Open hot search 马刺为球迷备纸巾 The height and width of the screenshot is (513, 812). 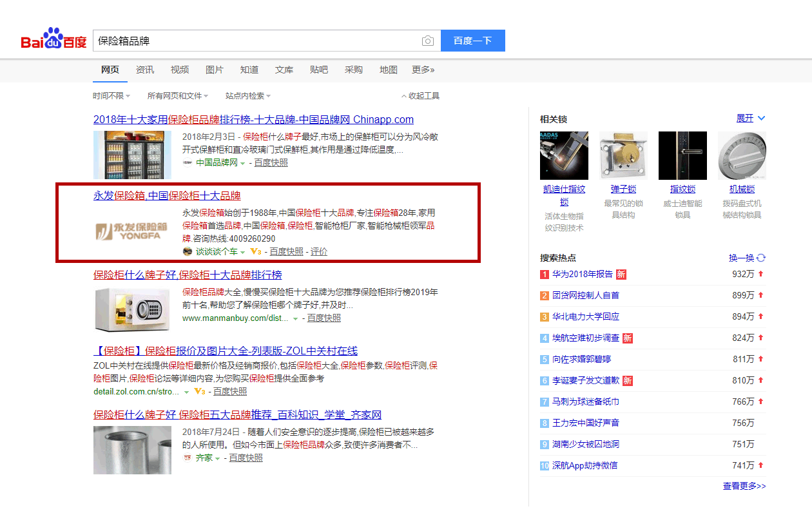pos(585,402)
